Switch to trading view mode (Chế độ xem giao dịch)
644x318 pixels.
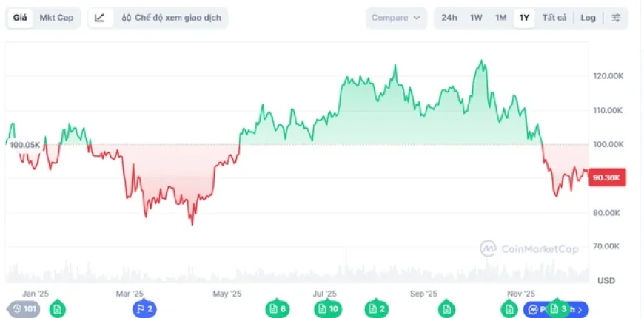pos(171,18)
